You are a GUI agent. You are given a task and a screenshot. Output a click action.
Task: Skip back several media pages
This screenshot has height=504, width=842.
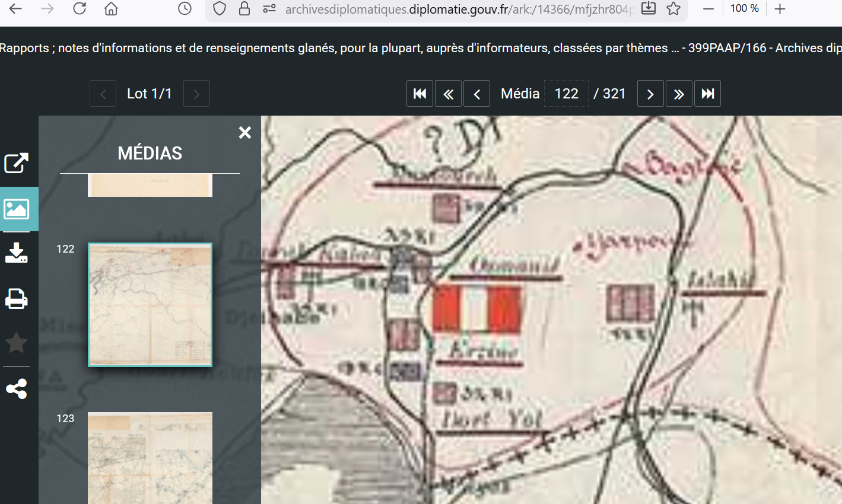448,94
